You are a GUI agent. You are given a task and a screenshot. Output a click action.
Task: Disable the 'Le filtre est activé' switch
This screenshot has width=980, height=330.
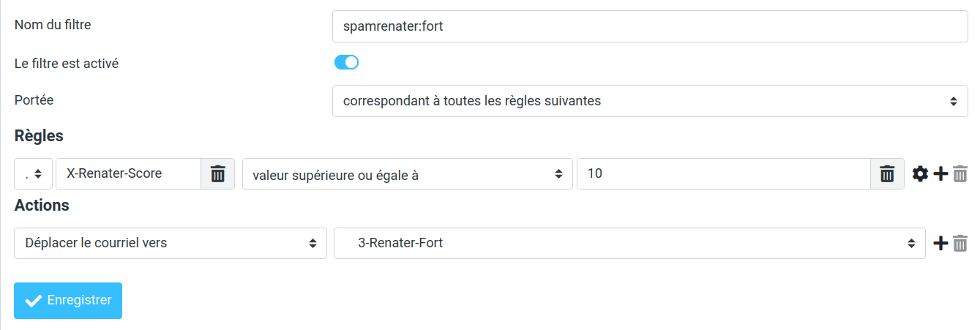point(346,63)
